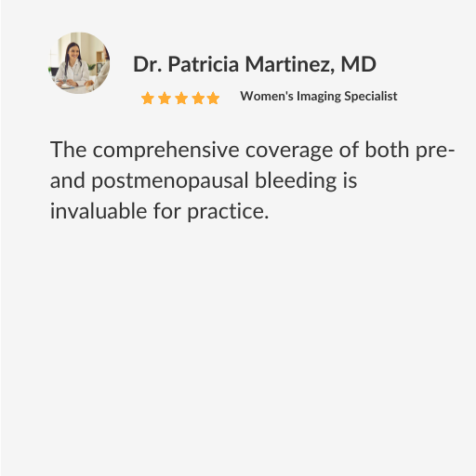This screenshot has width=476, height=476.
Task: Click the Women's Imaging Specialist label
Action: (x=319, y=97)
